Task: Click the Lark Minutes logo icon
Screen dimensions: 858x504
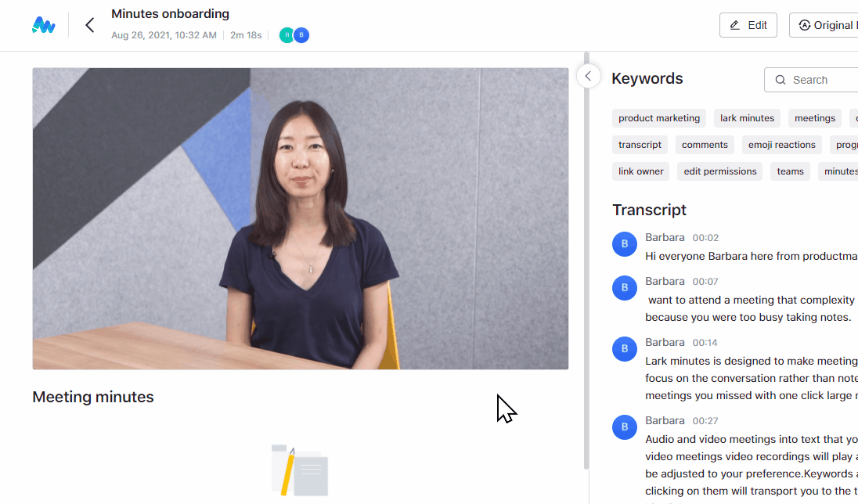Action: (44, 25)
